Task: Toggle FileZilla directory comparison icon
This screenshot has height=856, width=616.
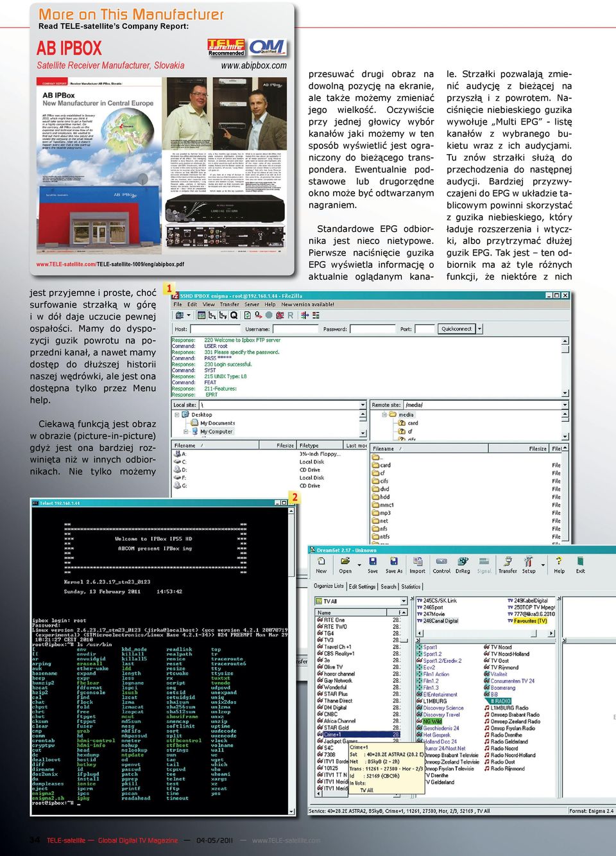Action: [x=316, y=315]
